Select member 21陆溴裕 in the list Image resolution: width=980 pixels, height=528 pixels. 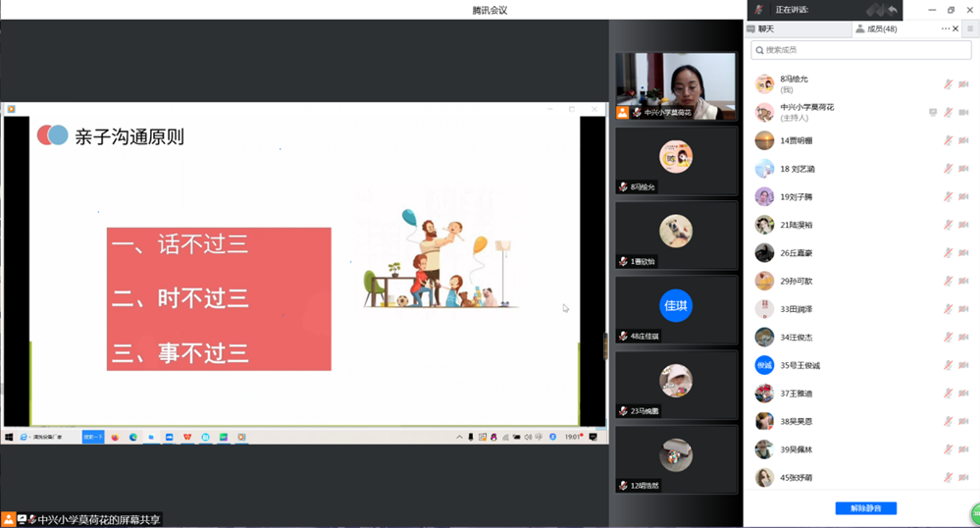[860, 225]
